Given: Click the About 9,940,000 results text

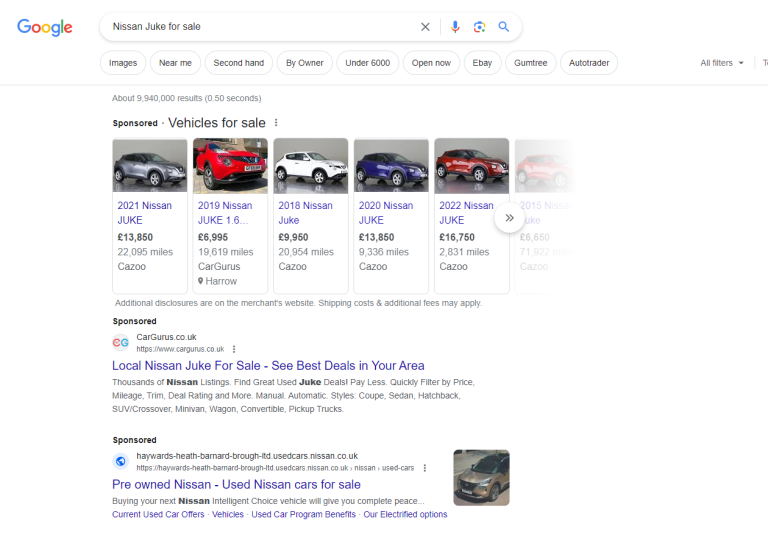Looking at the screenshot, I should tap(187, 98).
